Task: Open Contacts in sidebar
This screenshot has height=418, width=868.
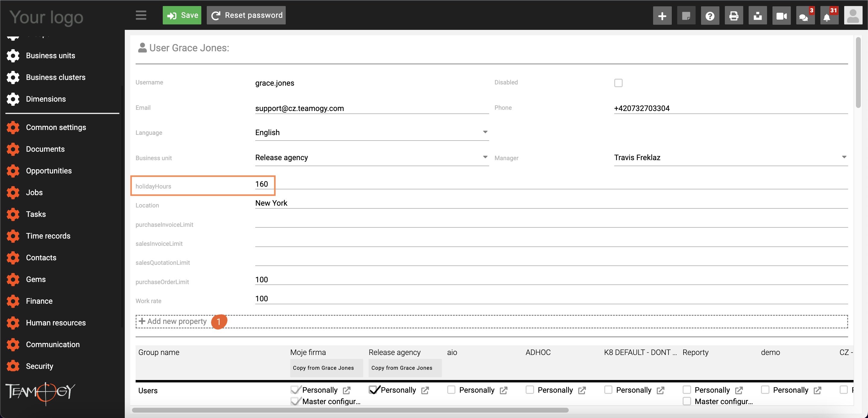Action: click(x=41, y=258)
